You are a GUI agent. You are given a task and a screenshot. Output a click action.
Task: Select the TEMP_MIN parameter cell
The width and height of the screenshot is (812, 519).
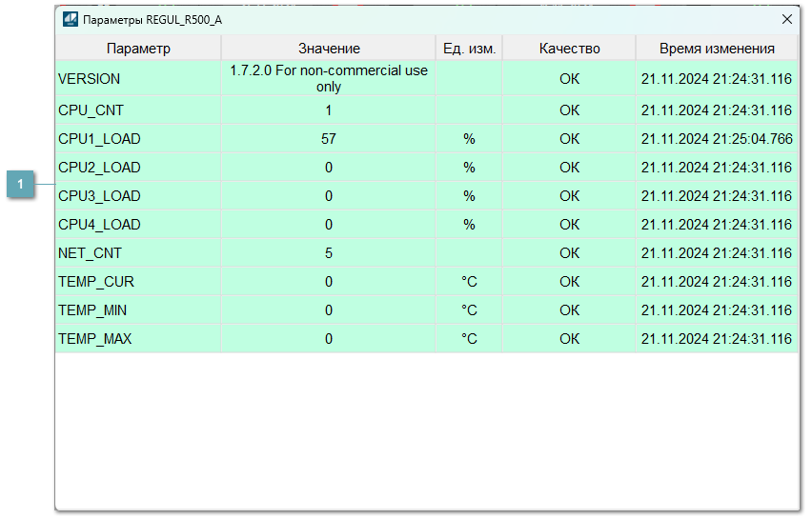pos(138,309)
